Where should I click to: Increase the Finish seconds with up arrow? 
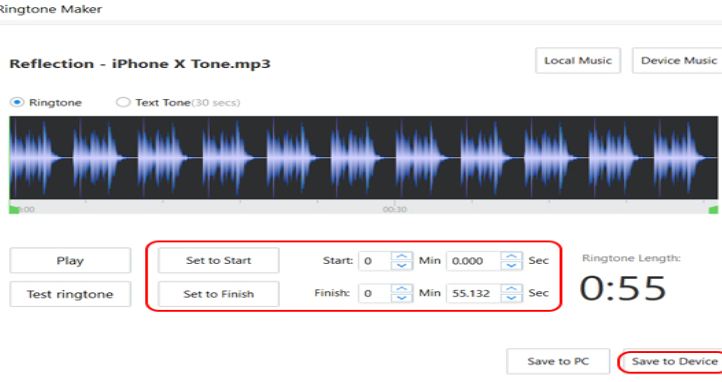point(511,289)
